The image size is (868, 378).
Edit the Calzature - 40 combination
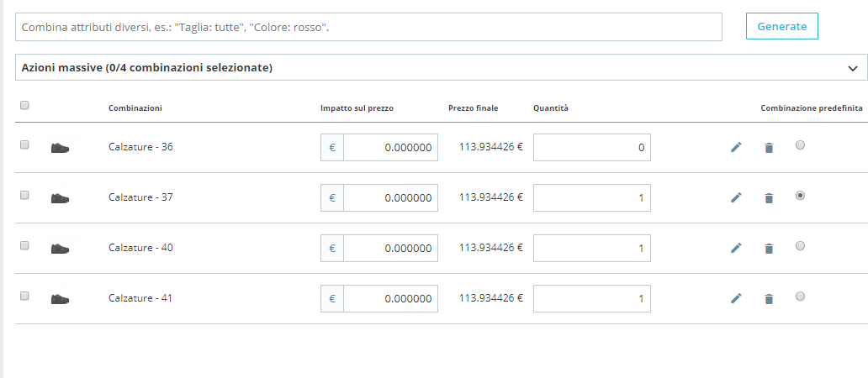pyautogui.click(x=736, y=248)
